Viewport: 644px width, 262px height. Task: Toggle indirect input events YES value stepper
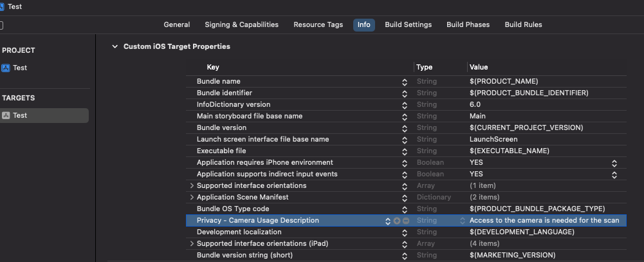(614, 174)
